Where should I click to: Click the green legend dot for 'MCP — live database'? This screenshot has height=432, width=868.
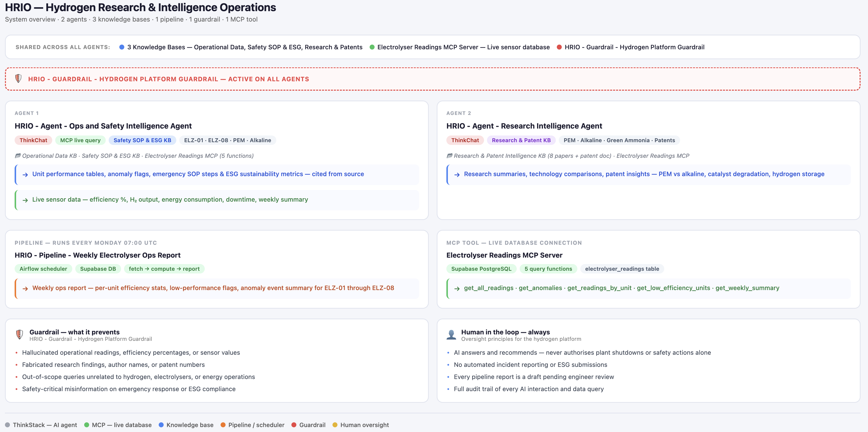coord(87,425)
